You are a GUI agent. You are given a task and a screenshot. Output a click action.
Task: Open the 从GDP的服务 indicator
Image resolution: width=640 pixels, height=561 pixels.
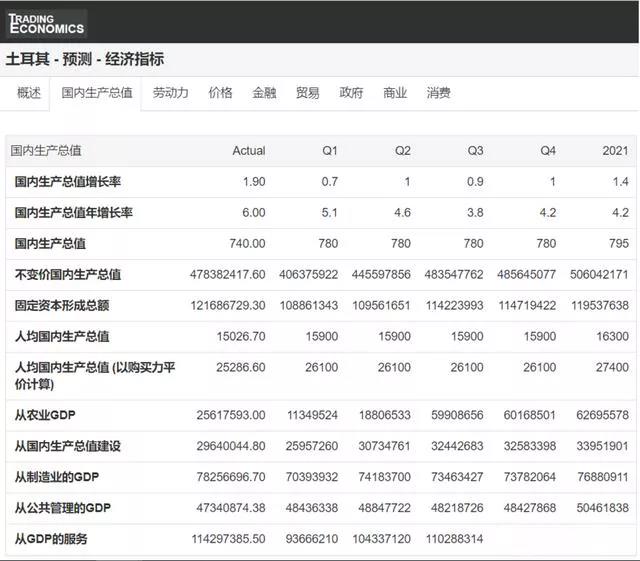click(51, 539)
